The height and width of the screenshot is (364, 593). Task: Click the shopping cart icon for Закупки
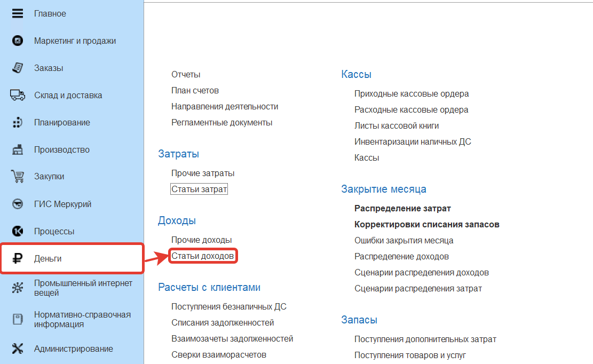(18, 177)
